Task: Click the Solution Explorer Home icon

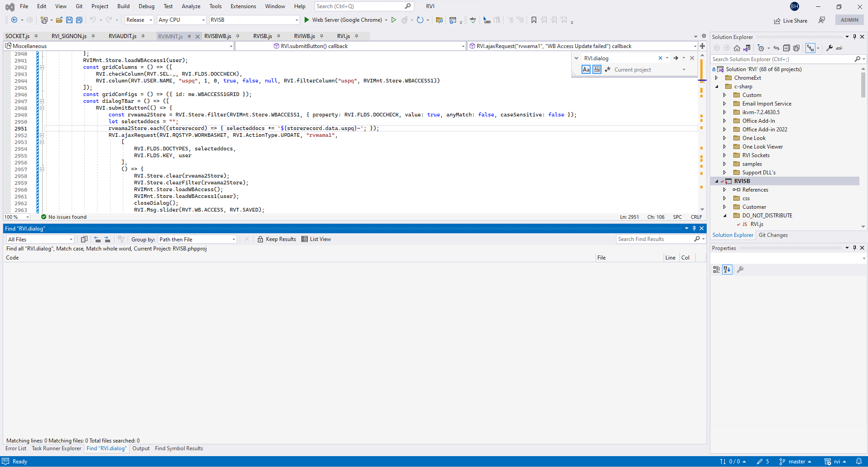Action: (x=737, y=48)
